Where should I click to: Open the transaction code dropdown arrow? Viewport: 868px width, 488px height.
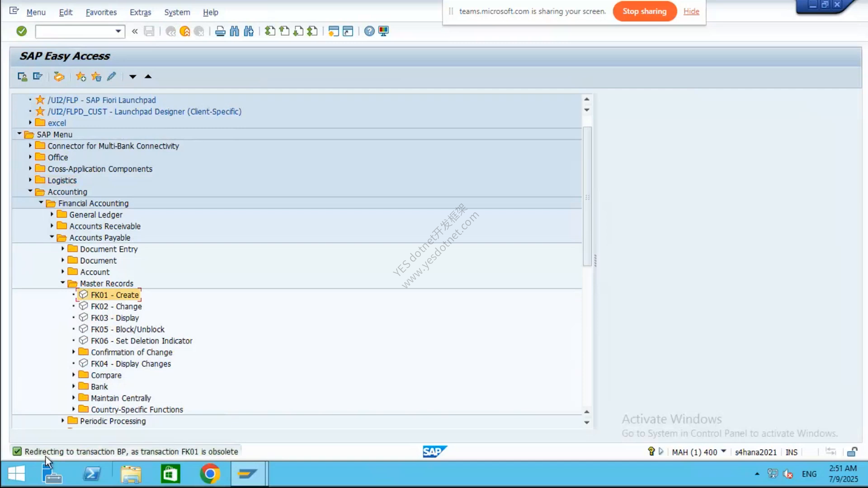point(118,31)
